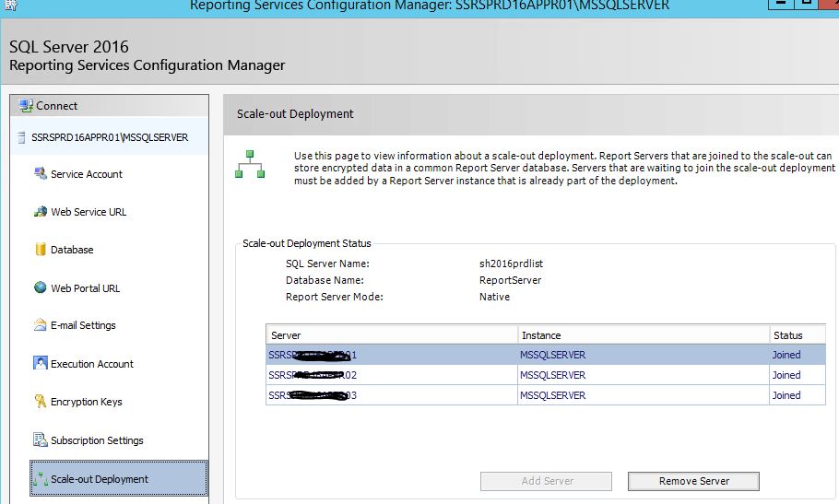Click the Remove Server button
Image resolution: width=839 pixels, height=504 pixels.
693,481
